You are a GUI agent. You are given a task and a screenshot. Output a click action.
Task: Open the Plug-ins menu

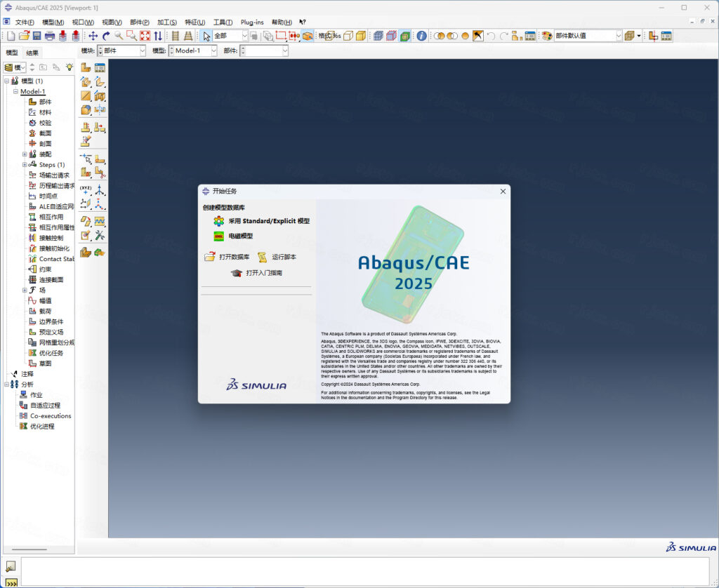coord(251,22)
